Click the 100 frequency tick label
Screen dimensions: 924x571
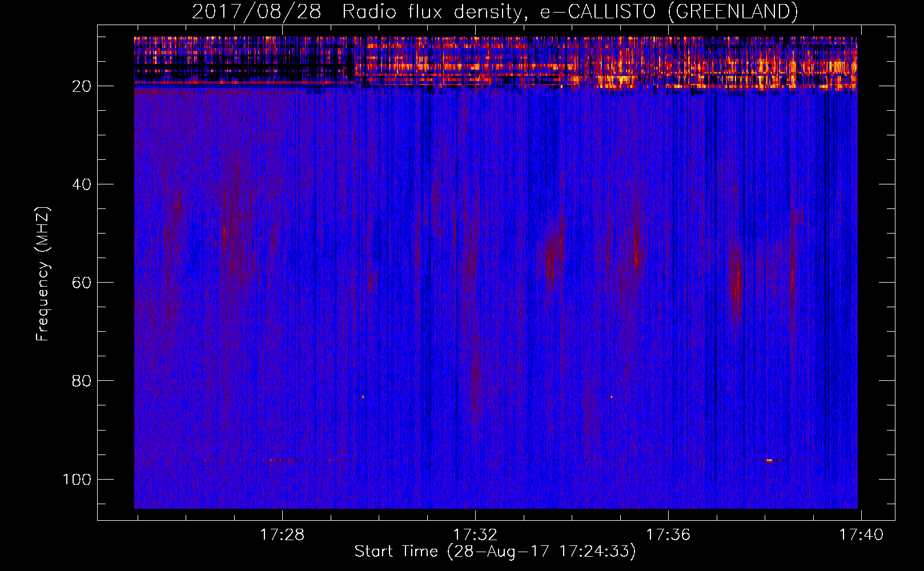77,479
